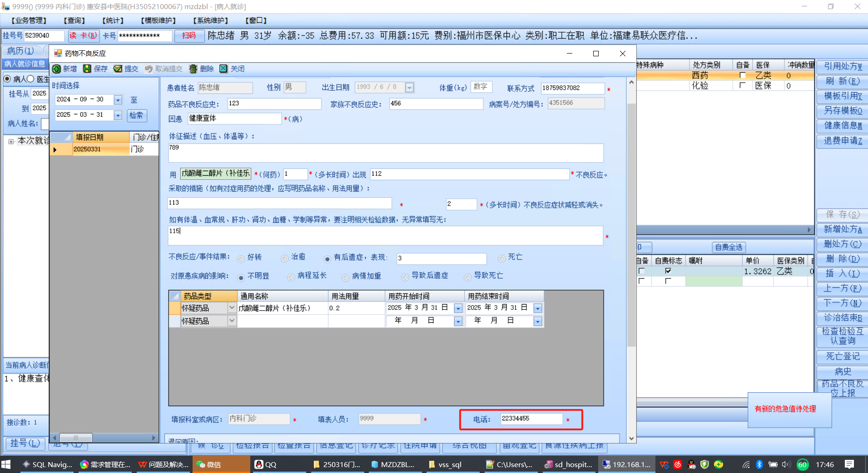Expand the 本次就诊 tree node
868x473 pixels.
click(x=11, y=141)
